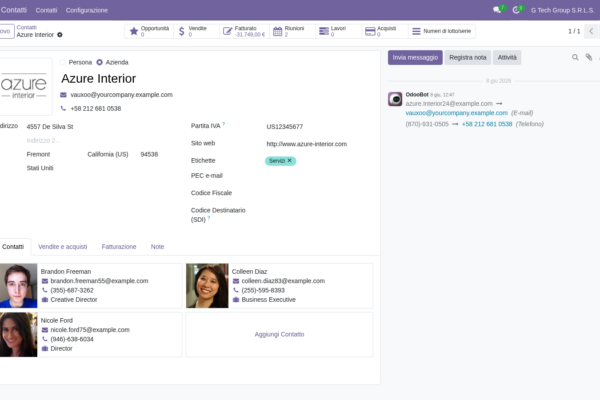Click the OdooBot avatar in the chatter
Image resolution: width=600 pixels, height=400 pixels.
[x=395, y=99]
